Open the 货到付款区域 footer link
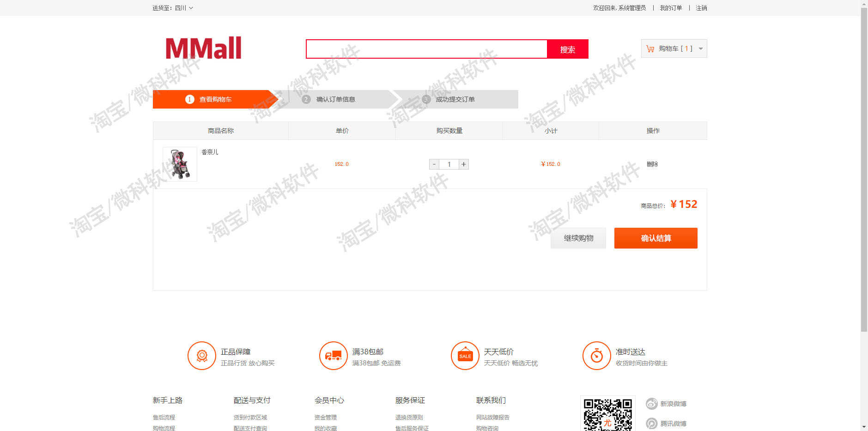868x431 pixels. pos(250,417)
